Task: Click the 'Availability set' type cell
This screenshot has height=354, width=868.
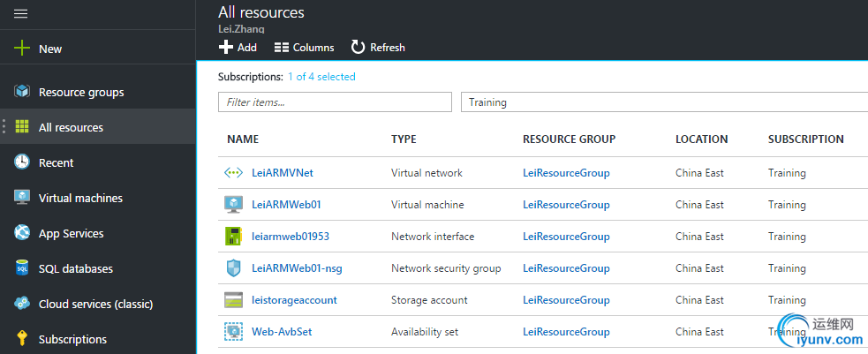Action: 425,332
